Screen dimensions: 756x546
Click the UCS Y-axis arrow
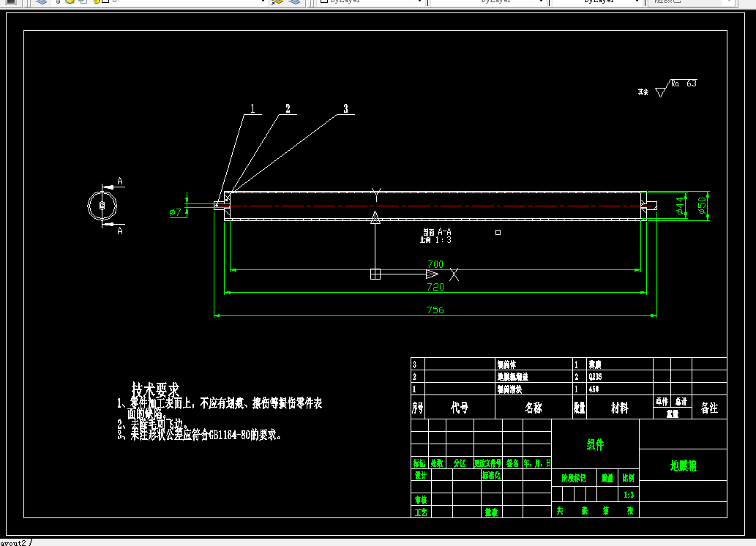tap(375, 218)
